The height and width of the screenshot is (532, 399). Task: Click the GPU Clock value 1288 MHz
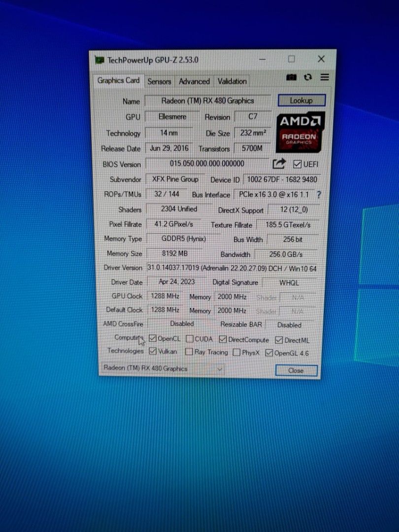pyautogui.click(x=165, y=296)
